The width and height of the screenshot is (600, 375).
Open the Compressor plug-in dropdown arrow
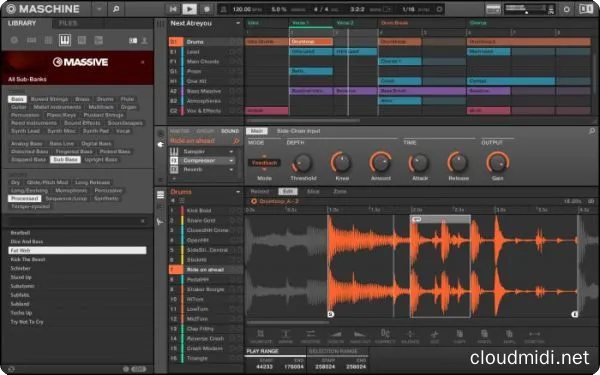pos(231,161)
